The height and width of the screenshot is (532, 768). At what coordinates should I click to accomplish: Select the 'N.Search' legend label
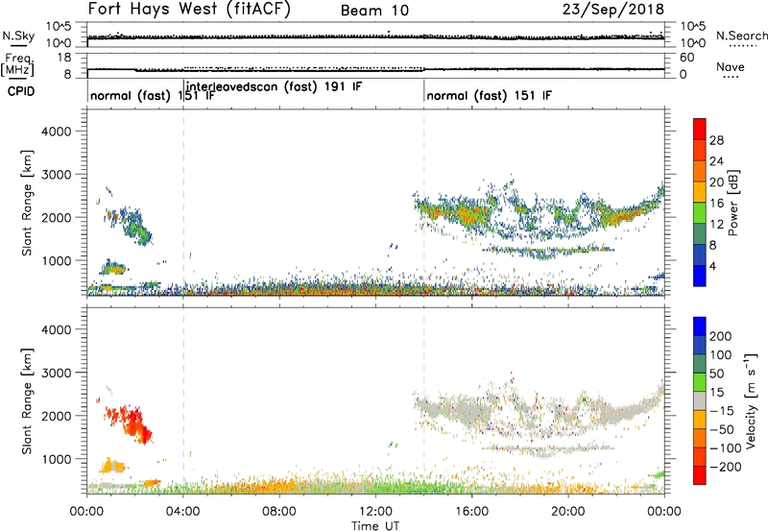(x=741, y=36)
